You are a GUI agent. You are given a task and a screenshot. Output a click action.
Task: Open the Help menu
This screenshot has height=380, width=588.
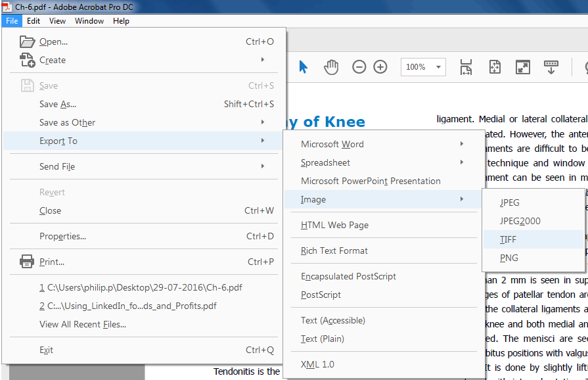[121, 21]
